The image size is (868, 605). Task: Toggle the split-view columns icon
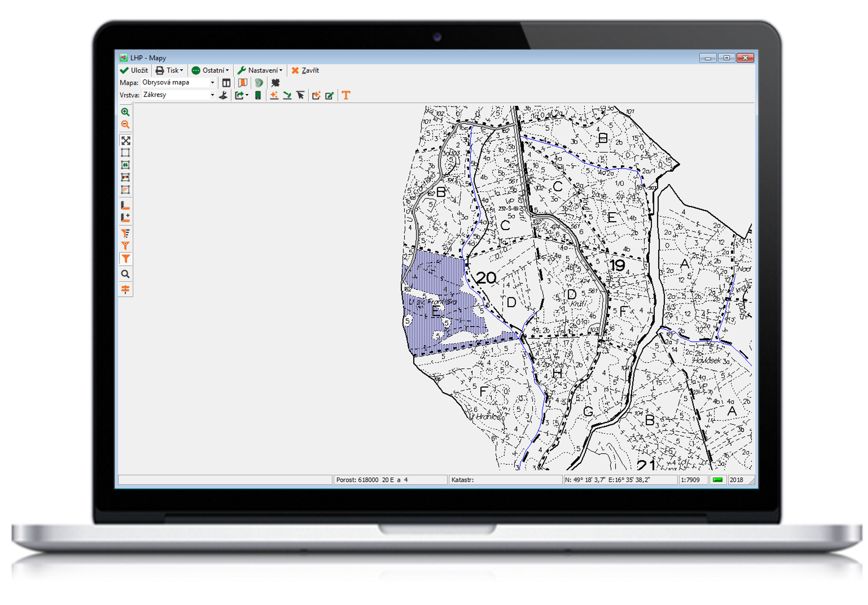(226, 83)
